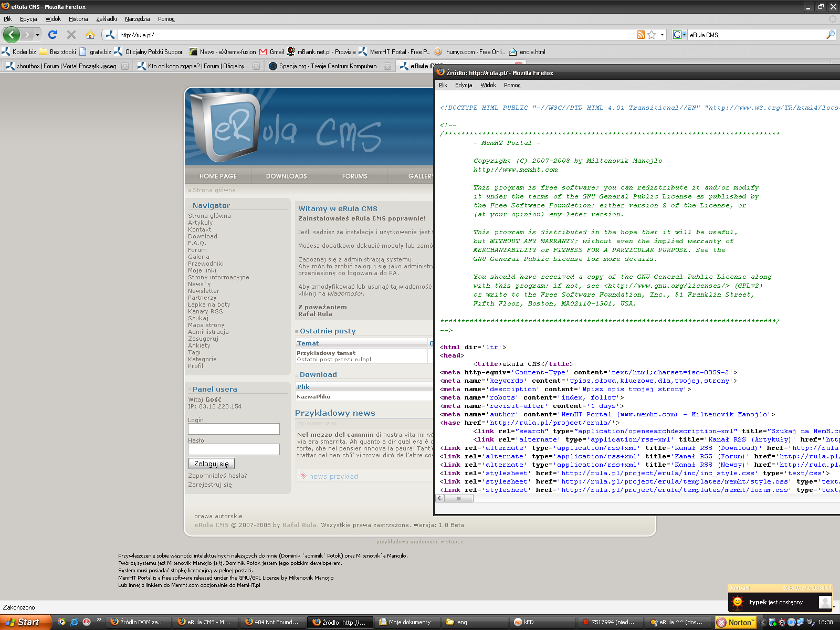The width and height of the screenshot is (840, 630).
Task: Click the scroll-left arrow in the source window
Action: coord(440,498)
